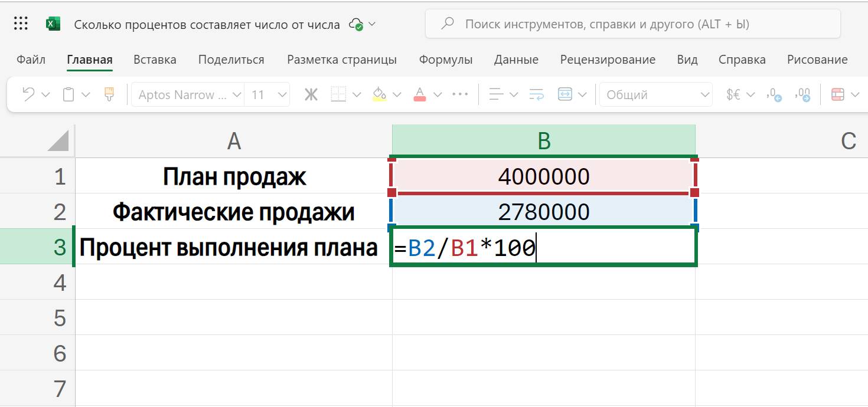Select row 6 header

click(x=38, y=353)
